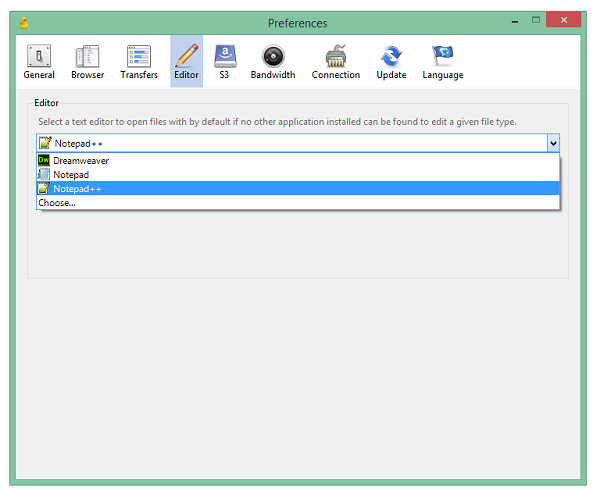The width and height of the screenshot is (600, 498).
Task: Open the General preferences tab
Action: click(x=39, y=61)
